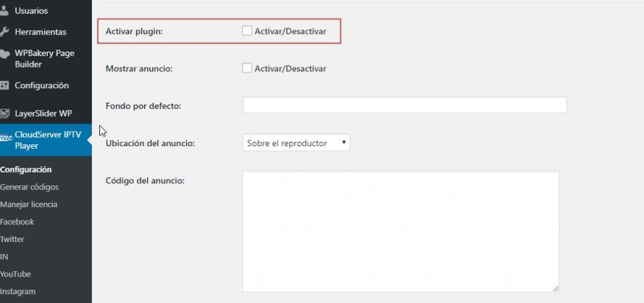644x303 pixels.
Task: Click the Sobre el reproductor dropdown arrow
Action: click(x=343, y=142)
